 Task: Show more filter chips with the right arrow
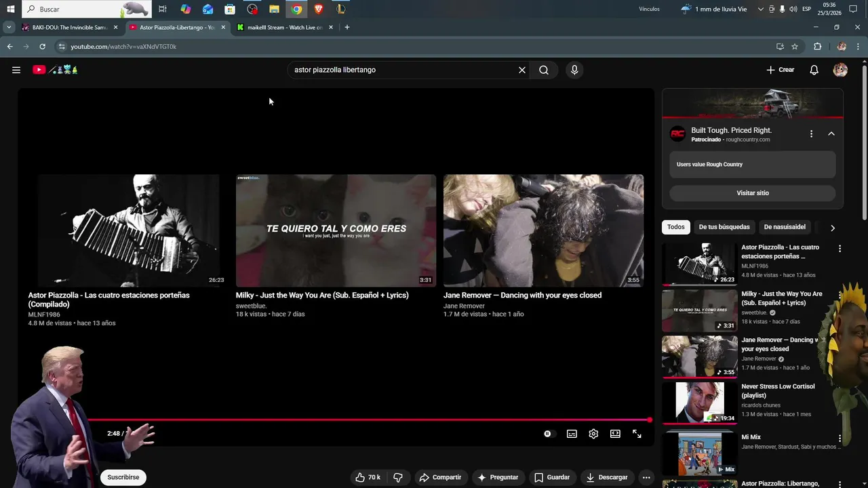(x=833, y=228)
